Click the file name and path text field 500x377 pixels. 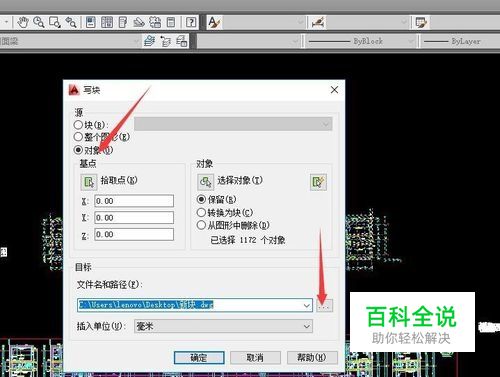(195, 305)
